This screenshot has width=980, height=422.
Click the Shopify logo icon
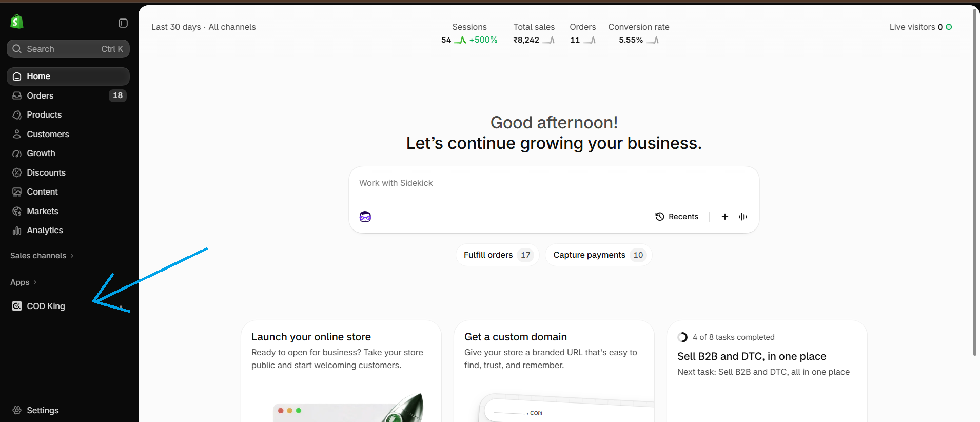click(x=17, y=22)
